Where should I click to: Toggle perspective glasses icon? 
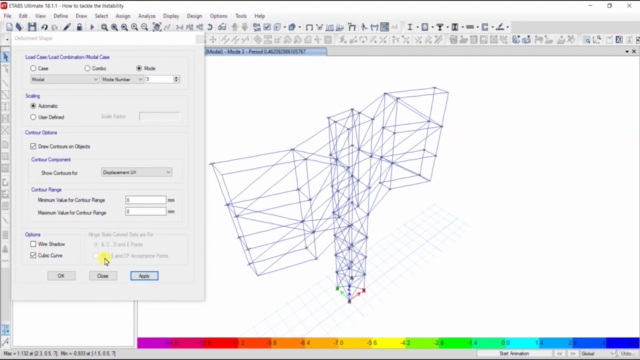[x=222, y=27]
